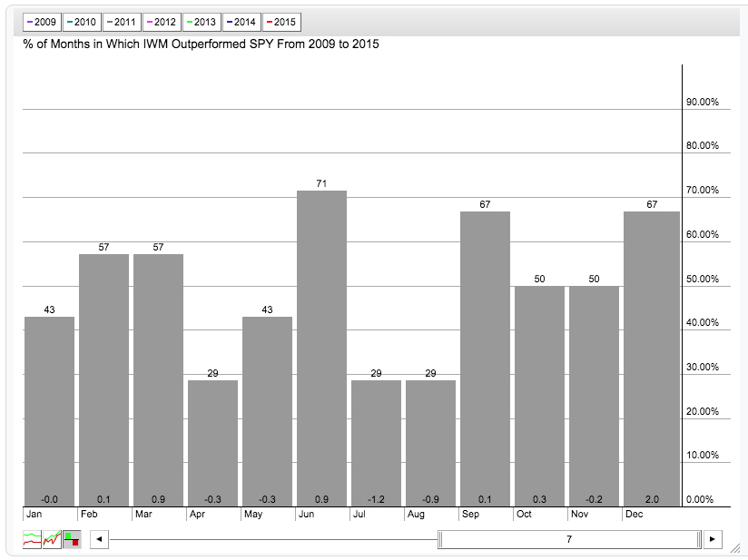The image size is (748, 560).
Task: Click the April bar showing 29
Action: [x=212, y=444]
